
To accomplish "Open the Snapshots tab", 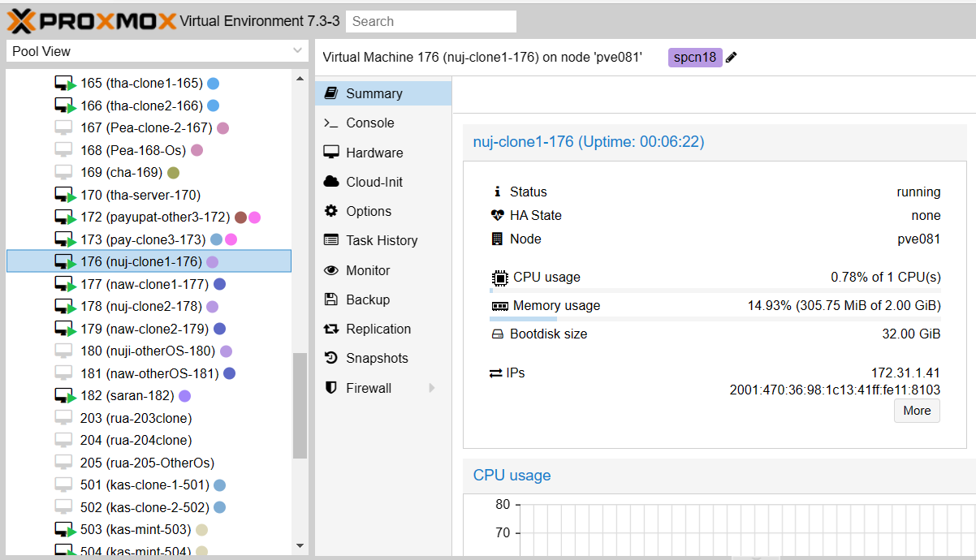I will click(x=383, y=358).
